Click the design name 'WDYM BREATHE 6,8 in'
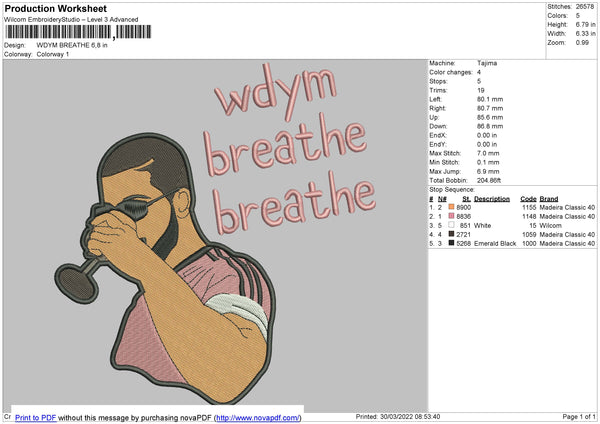 click(x=72, y=45)
